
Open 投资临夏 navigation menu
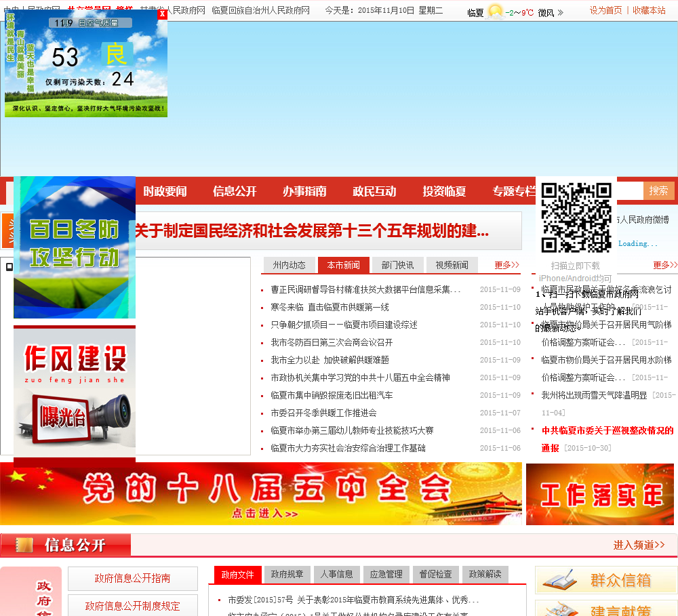click(x=444, y=191)
